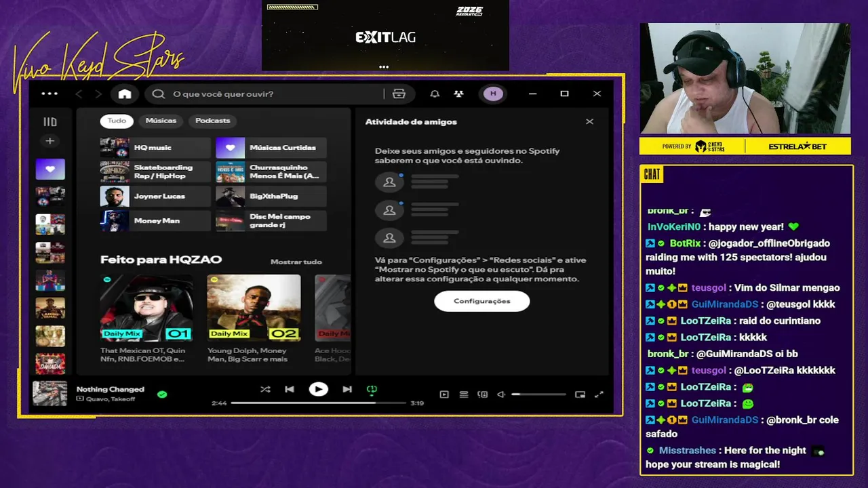
Task: Go back with the left arrow
Action: point(79,94)
